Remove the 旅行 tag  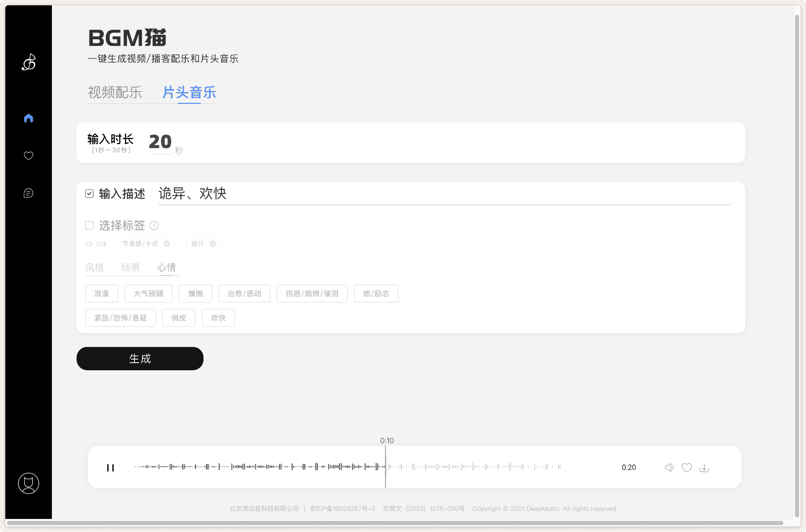213,244
